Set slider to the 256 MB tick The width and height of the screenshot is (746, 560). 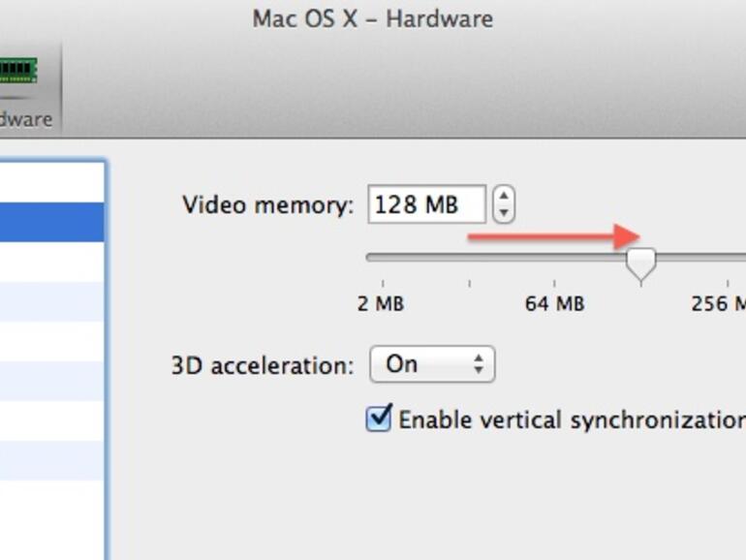pyautogui.click(x=727, y=258)
